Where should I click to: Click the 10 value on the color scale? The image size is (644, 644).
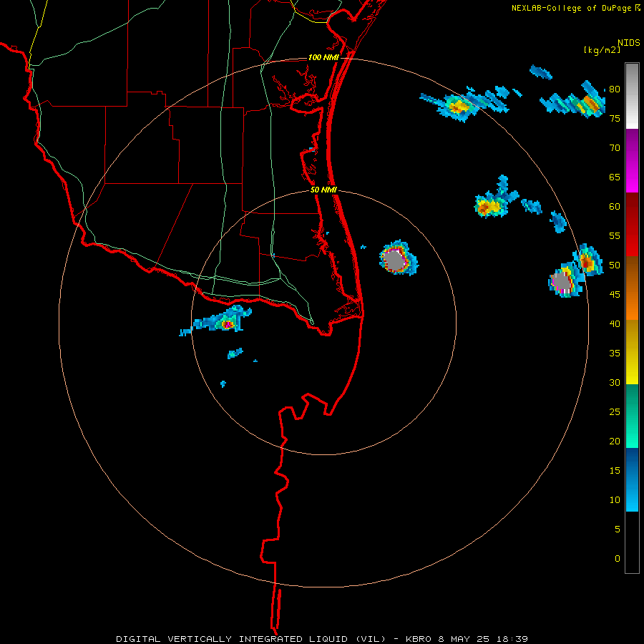(615, 500)
